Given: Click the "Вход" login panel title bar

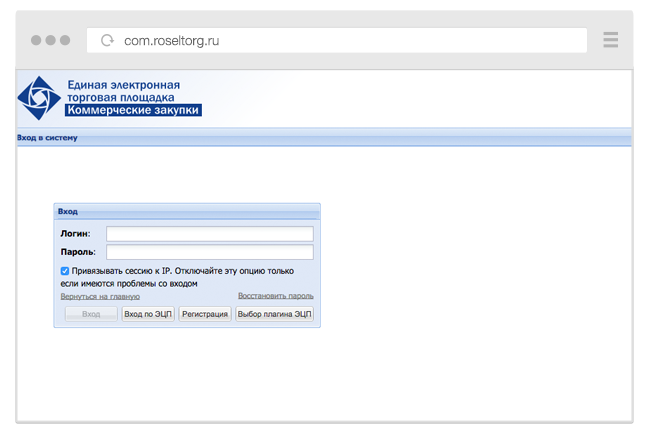Looking at the screenshot, I should (x=187, y=212).
